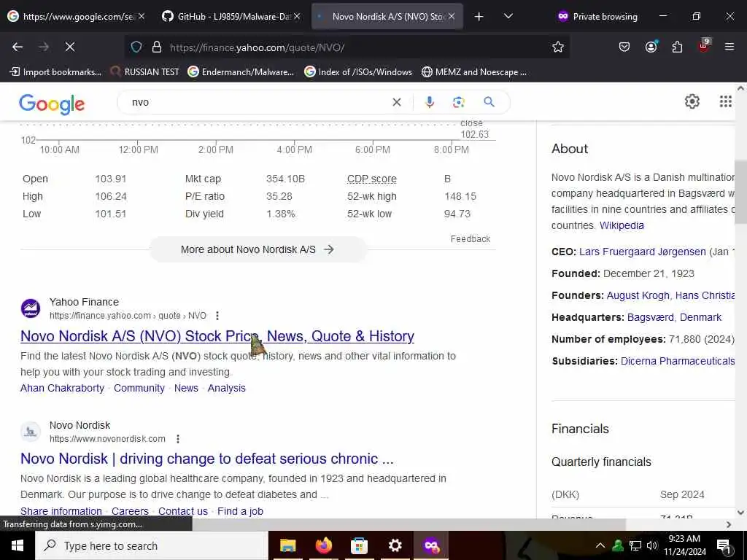Open the Ahan Chakraborty sublink

(62, 388)
